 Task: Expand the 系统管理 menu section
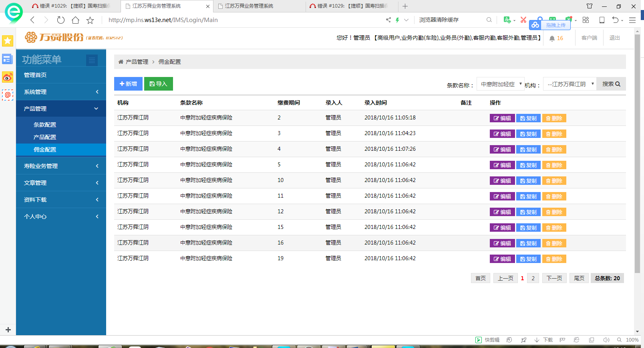[x=61, y=92]
